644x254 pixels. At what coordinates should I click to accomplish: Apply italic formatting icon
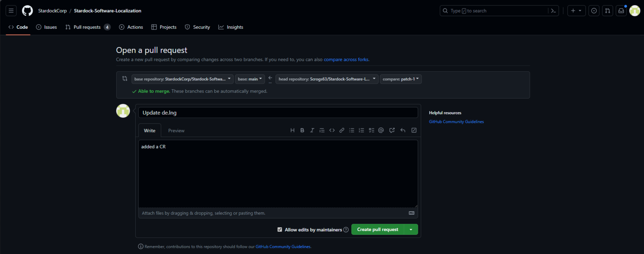click(x=312, y=130)
